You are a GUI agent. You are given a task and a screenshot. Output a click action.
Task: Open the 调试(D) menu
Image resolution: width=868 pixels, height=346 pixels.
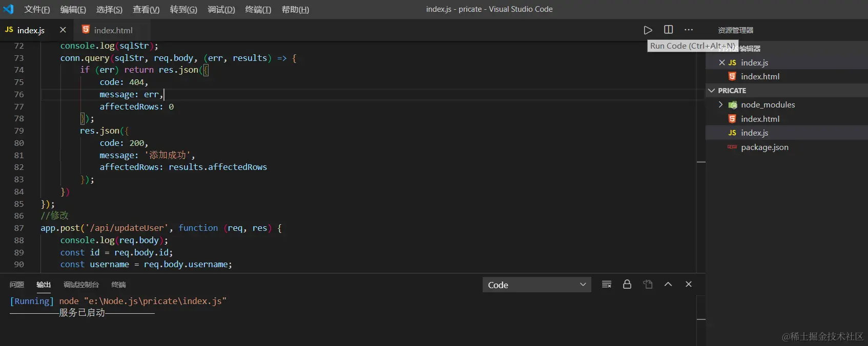[221, 9]
